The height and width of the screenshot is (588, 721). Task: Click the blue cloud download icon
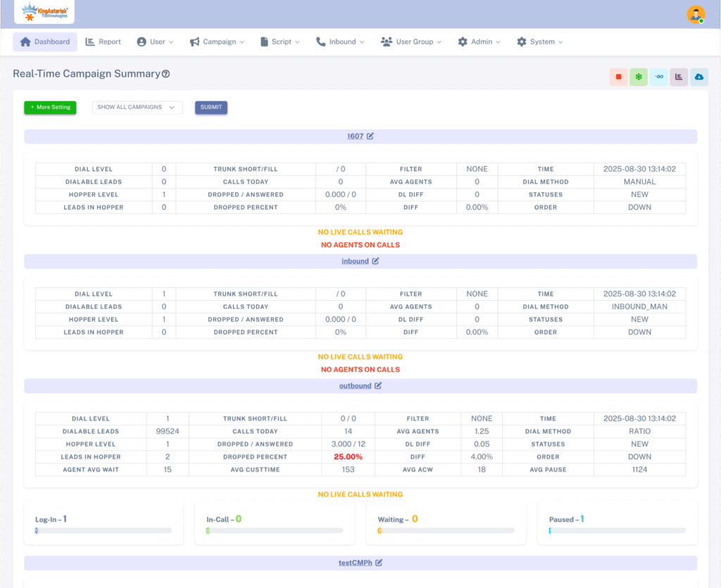(699, 77)
